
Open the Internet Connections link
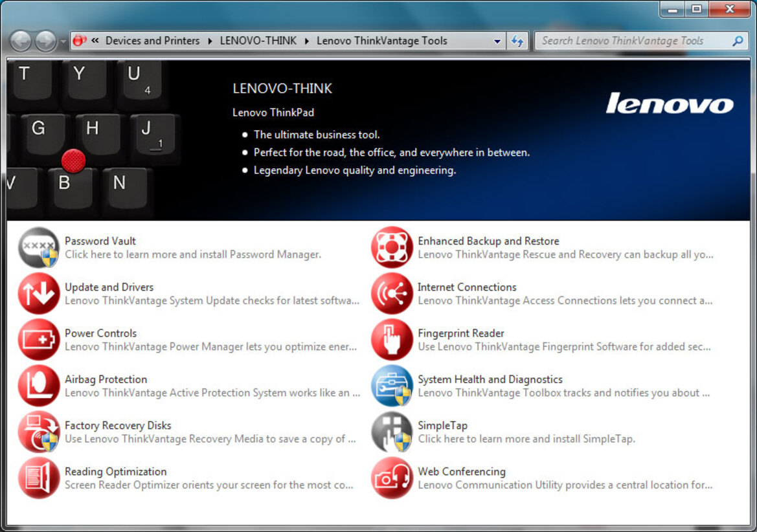click(x=467, y=287)
